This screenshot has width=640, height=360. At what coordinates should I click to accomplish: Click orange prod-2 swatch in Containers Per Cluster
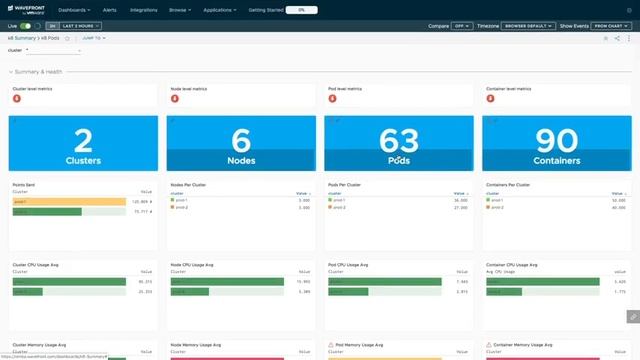[488, 207]
